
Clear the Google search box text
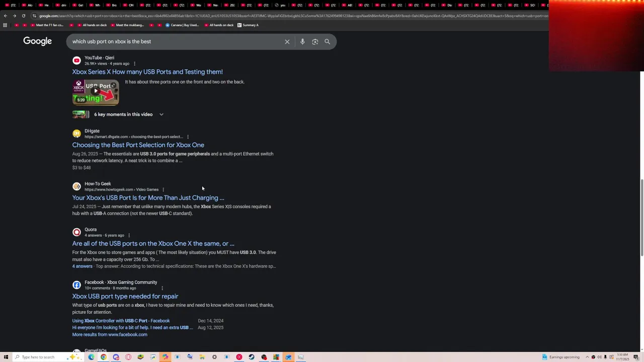(x=287, y=42)
